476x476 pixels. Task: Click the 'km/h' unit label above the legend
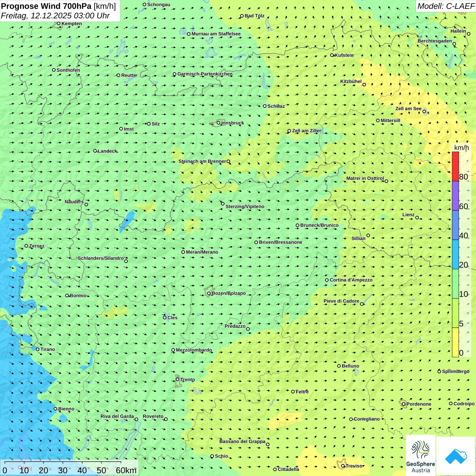[461, 148]
